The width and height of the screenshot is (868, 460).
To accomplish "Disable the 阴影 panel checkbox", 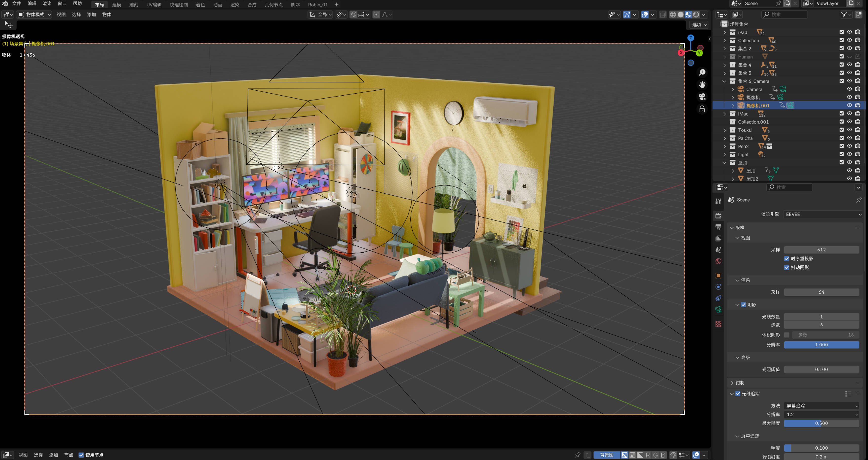I will click(x=743, y=305).
